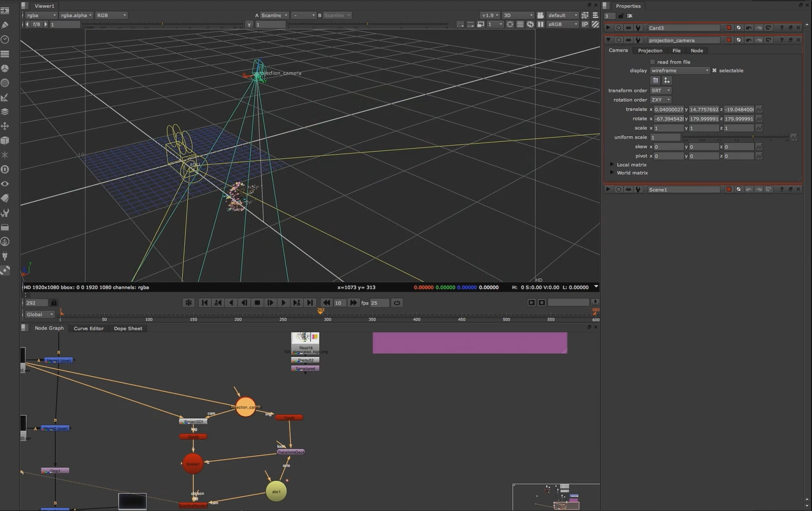Switch to the Projection tab
Viewport: 812px width, 511px height.
(x=650, y=51)
